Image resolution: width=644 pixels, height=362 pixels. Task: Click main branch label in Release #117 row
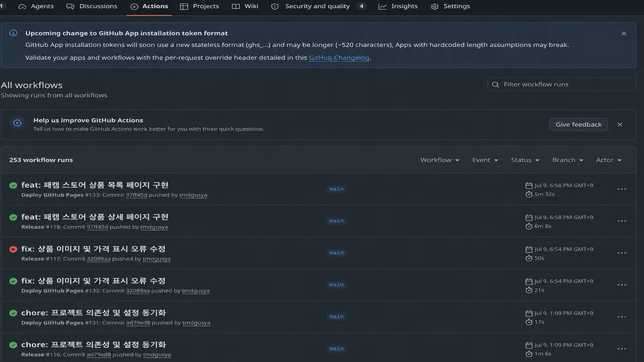coord(336,253)
